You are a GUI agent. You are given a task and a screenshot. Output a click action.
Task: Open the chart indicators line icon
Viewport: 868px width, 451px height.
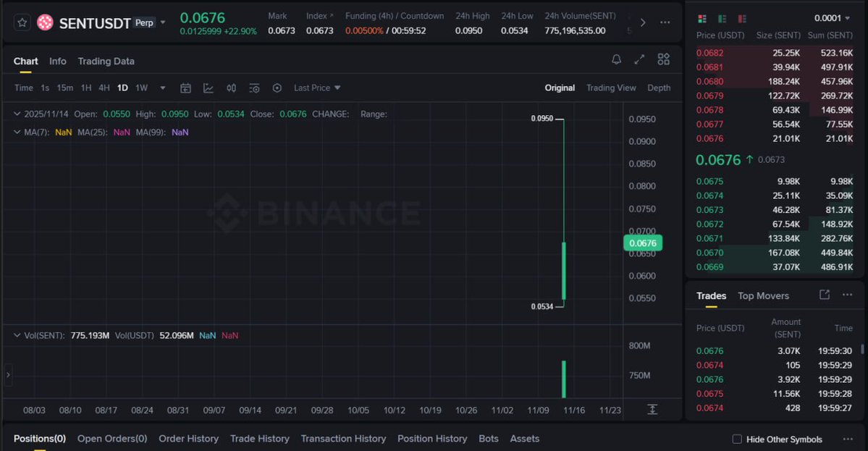click(x=208, y=88)
